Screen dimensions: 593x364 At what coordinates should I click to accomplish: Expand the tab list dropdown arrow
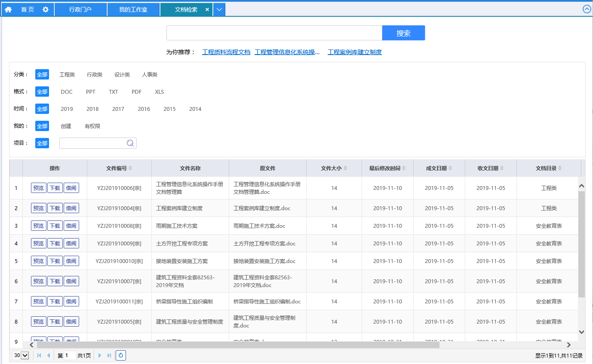click(219, 9)
